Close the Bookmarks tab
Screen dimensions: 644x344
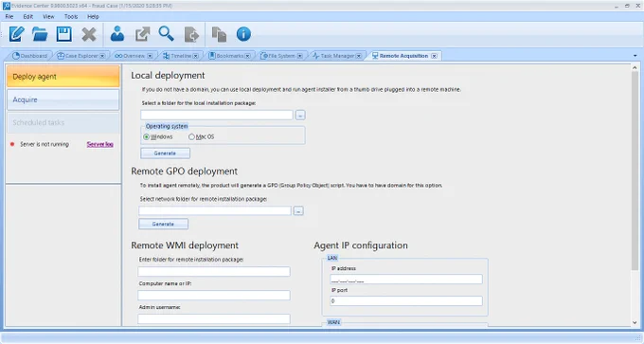click(248, 56)
